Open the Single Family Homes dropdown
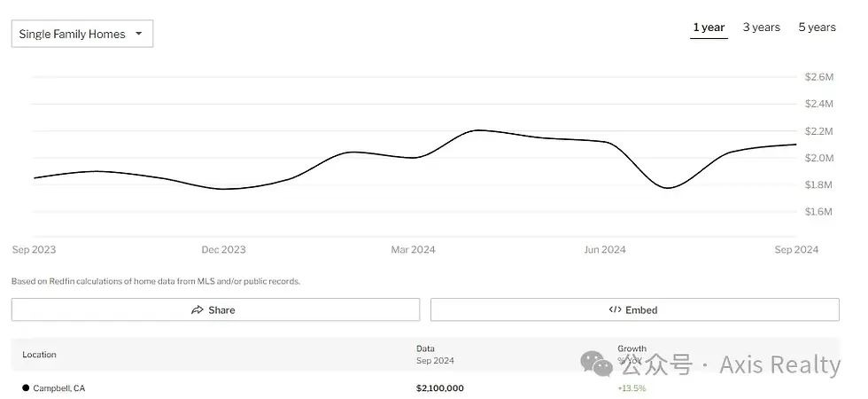 (81, 35)
